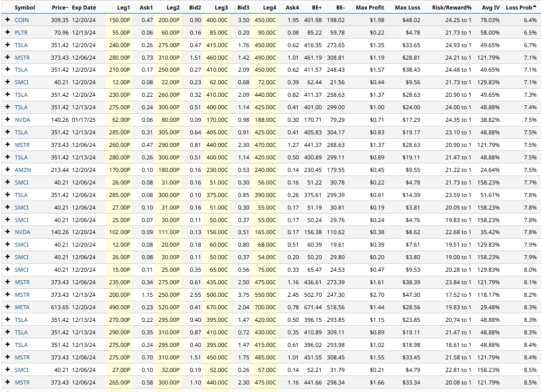
Task: Toggle the Loss Prob sort arrow header
Action: 521,8
